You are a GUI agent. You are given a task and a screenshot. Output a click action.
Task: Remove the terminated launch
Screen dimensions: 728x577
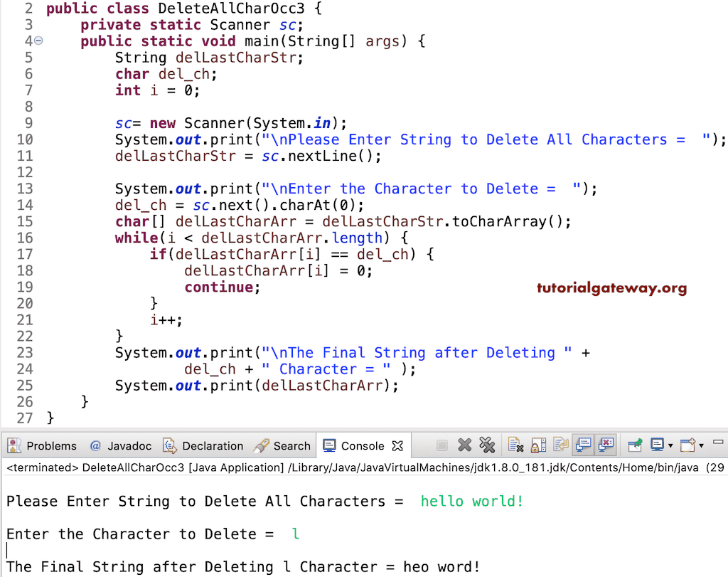(464, 445)
